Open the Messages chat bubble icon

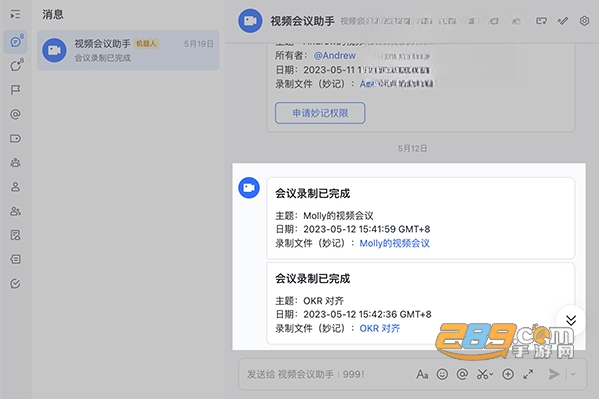[16, 41]
